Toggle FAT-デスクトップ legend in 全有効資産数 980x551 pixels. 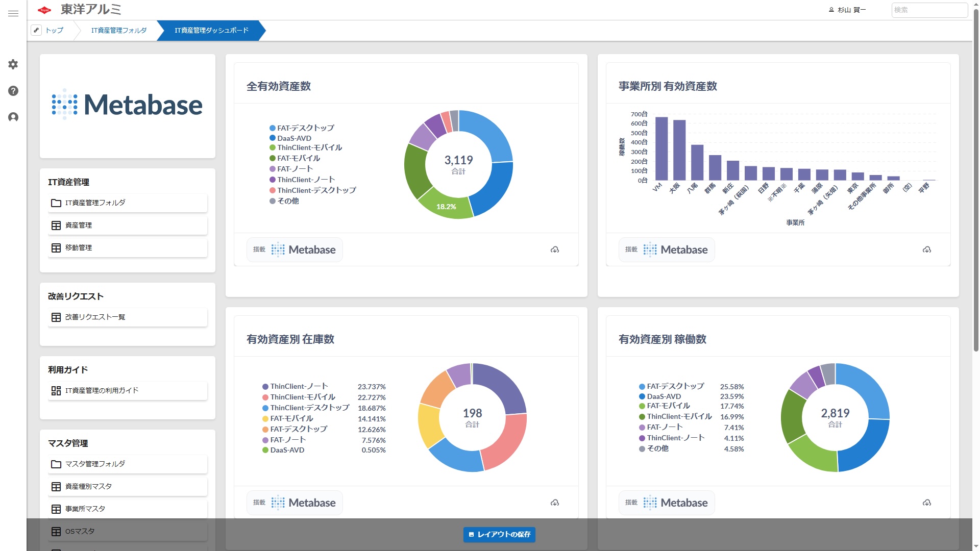tap(302, 128)
